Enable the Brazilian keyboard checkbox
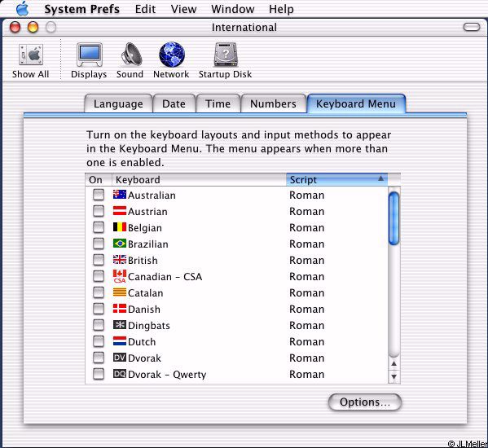The width and height of the screenshot is (488, 448). pyautogui.click(x=99, y=244)
